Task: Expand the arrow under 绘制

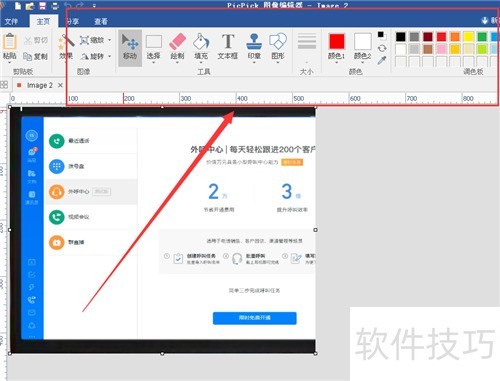Action: point(177,63)
